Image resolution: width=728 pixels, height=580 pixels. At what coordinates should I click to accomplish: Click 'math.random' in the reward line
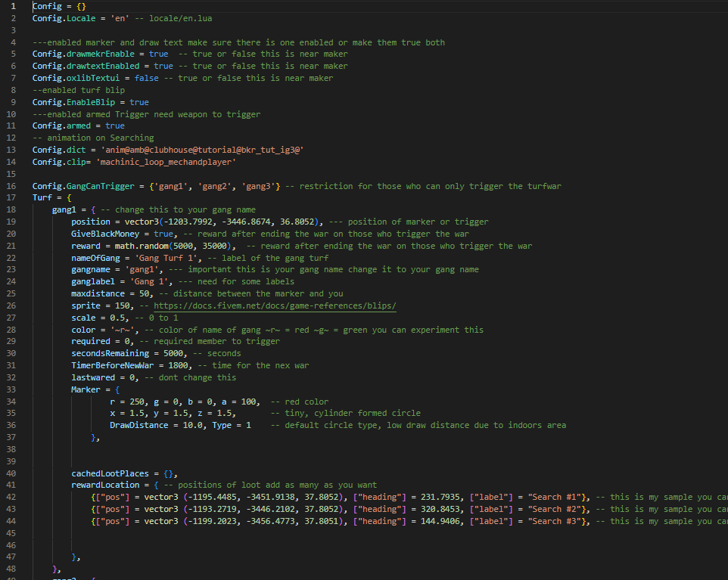pyautogui.click(x=142, y=246)
